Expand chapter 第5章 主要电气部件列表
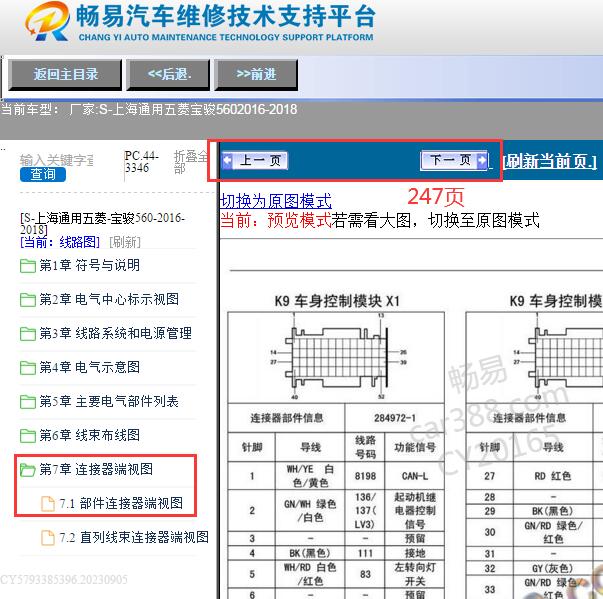Screen dimensions: 603x599 (109, 401)
